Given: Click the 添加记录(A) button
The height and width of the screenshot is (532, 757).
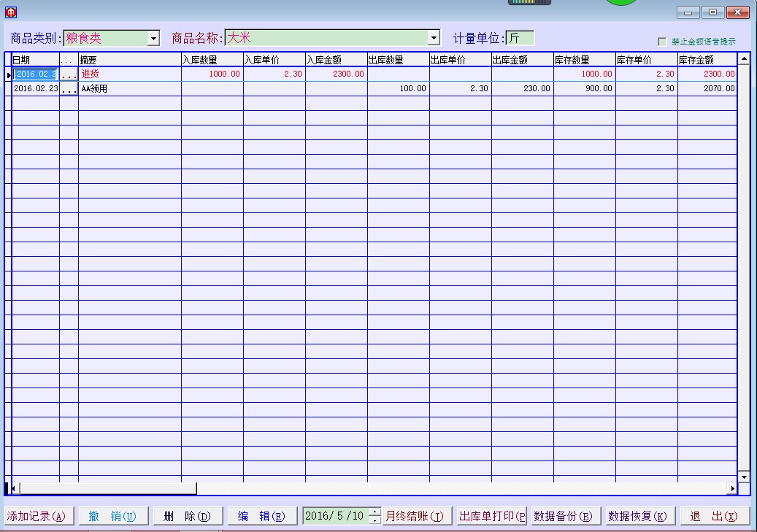Looking at the screenshot, I should [x=39, y=516].
